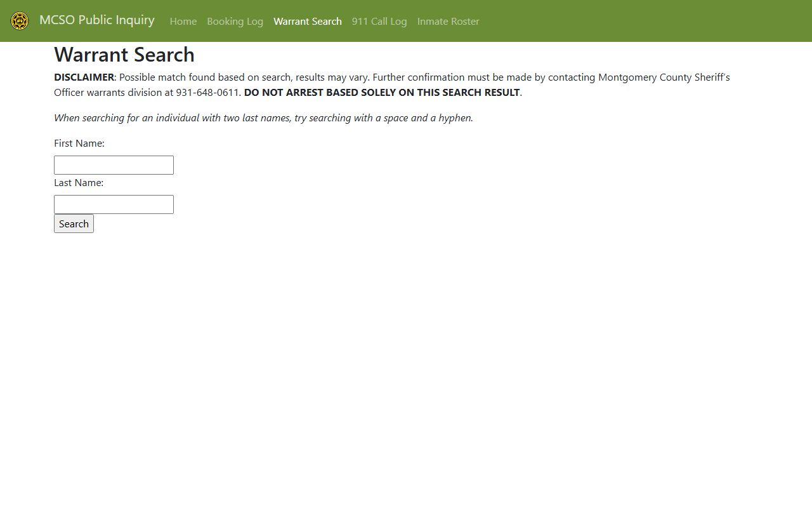Open the MCSO Public Inquiry brand link
Viewport: 812px width, 508px height.
pyautogui.click(x=97, y=20)
